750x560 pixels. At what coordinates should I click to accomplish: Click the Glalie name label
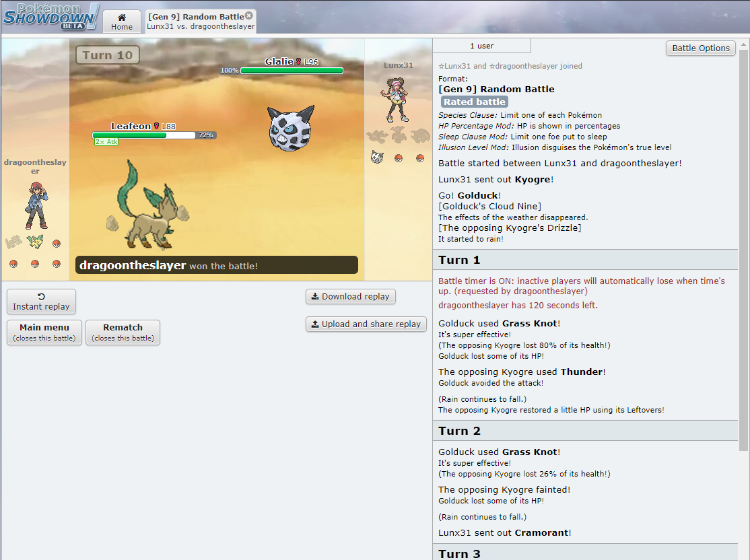(x=279, y=62)
